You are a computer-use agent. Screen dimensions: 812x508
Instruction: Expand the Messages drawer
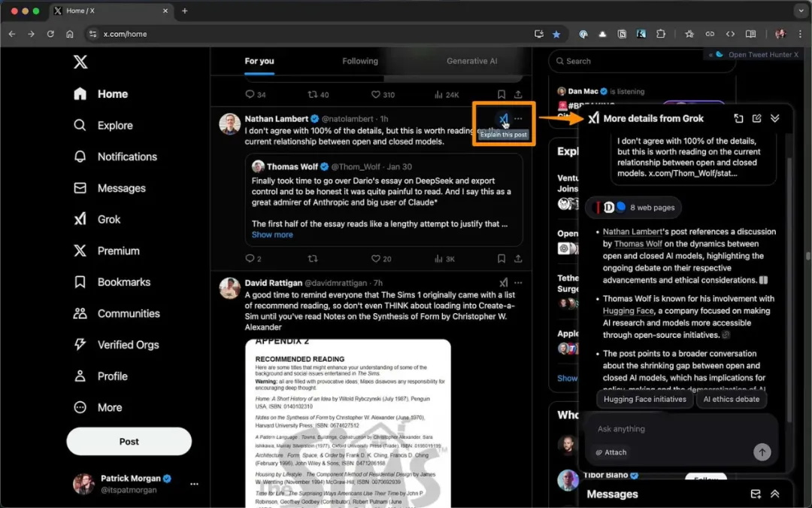coord(774,494)
